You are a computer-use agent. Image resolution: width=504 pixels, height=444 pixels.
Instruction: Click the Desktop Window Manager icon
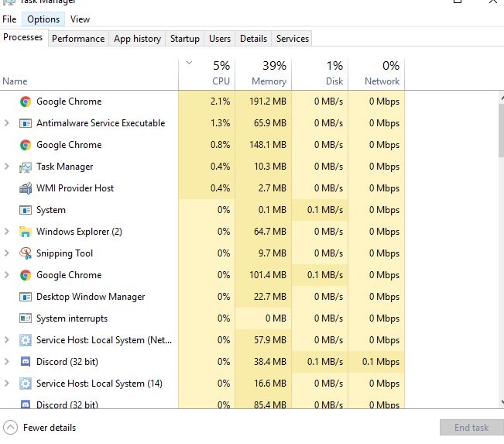point(26,297)
